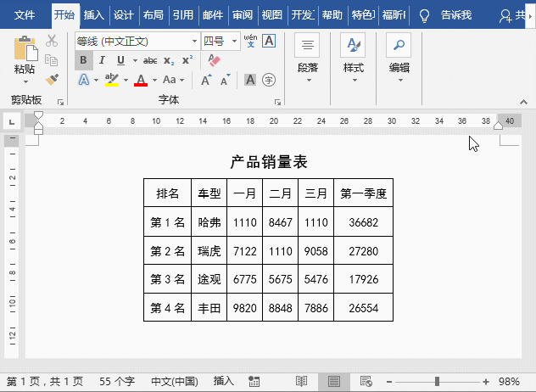Switch to the 视图 (View) tab
The width and height of the screenshot is (536, 392).
point(272,15)
